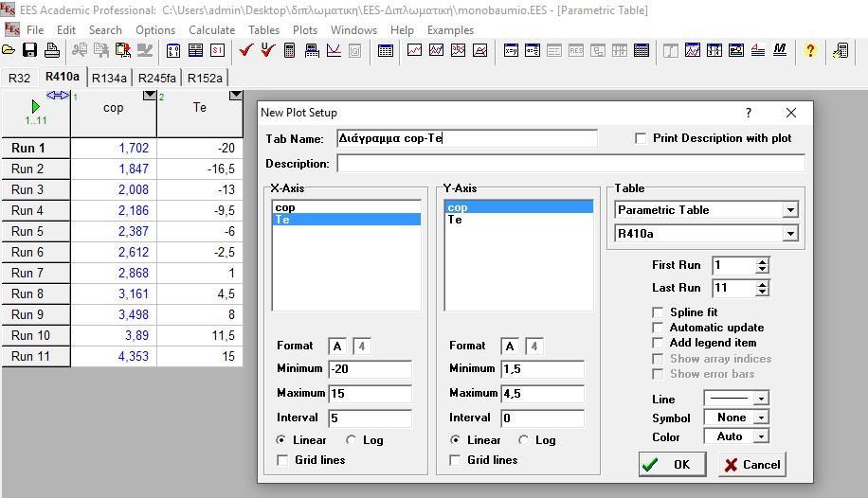The width and height of the screenshot is (868, 498).
Task: Enable the Spline fit checkbox
Action: (658, 312)
